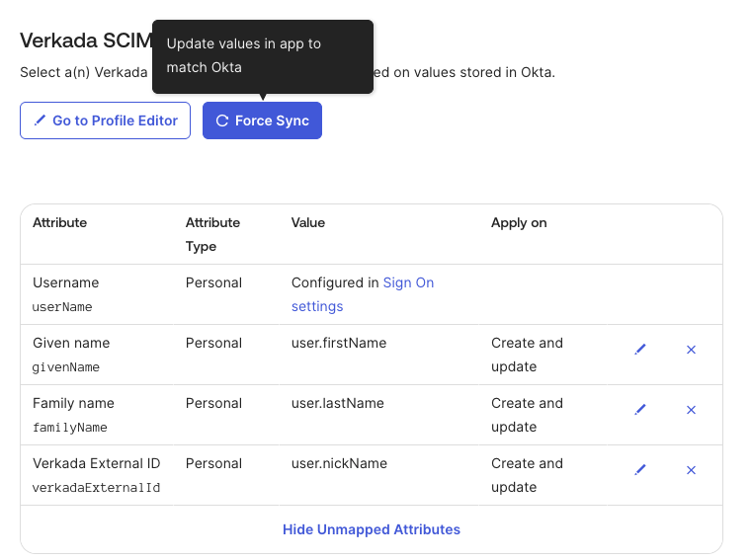The height and width of the screenshot is (560, 752).
Task: Remove the Verkada External ID mapping
Action: (x=691, y=470)
